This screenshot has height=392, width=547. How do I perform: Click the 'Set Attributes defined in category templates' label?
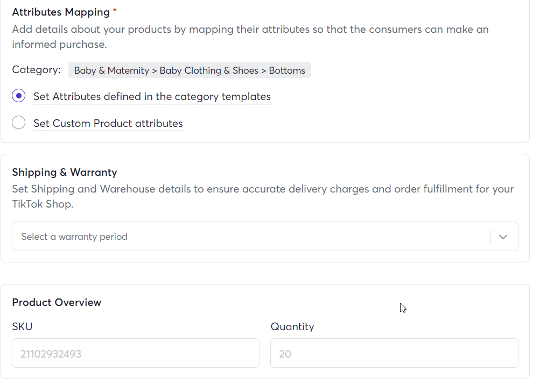click(152, 97)
